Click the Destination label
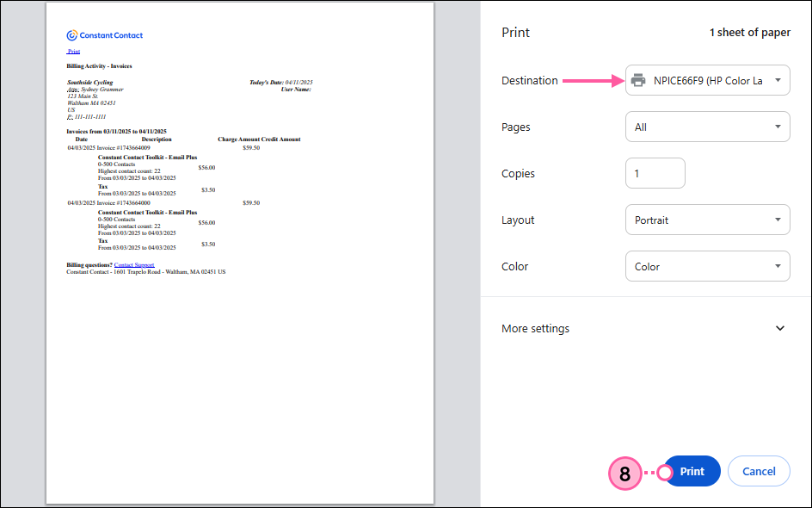Image resolution: width=812 pixels, height=508 pixels. pyautogui.click(x=529, y=80)
